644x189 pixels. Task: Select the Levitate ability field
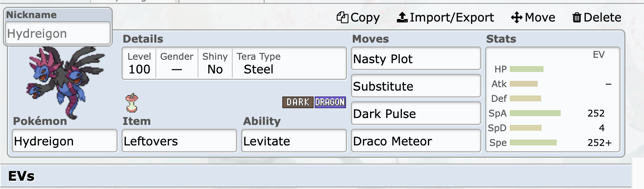(x=294, y=141)
